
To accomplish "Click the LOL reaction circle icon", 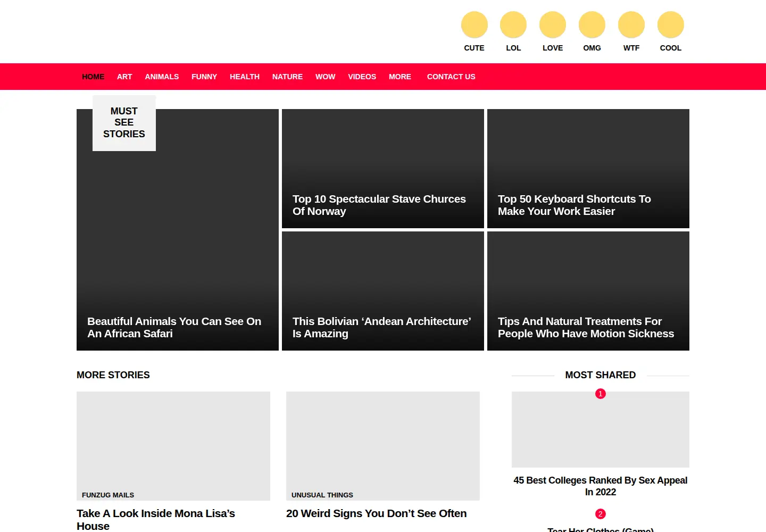I will tap(513, 25).
